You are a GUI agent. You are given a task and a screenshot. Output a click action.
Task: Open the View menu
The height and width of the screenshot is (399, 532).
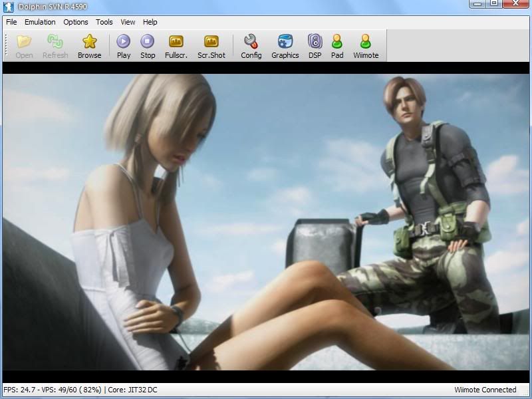pyautogui.click(x=128, y=22)
